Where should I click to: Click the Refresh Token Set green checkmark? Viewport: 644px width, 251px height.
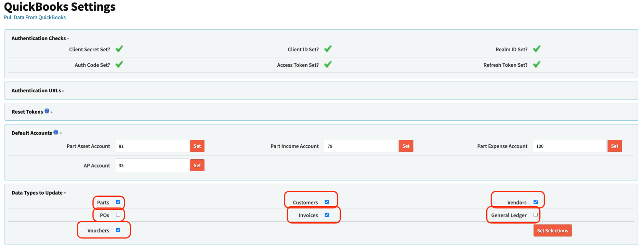536,65
